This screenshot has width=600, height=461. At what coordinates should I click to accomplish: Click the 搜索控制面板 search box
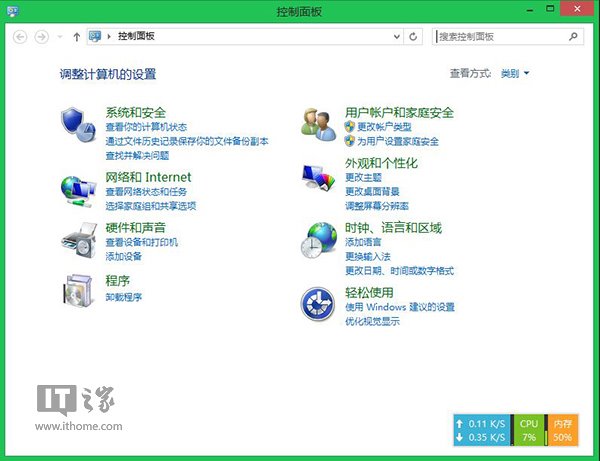point(500,37)
